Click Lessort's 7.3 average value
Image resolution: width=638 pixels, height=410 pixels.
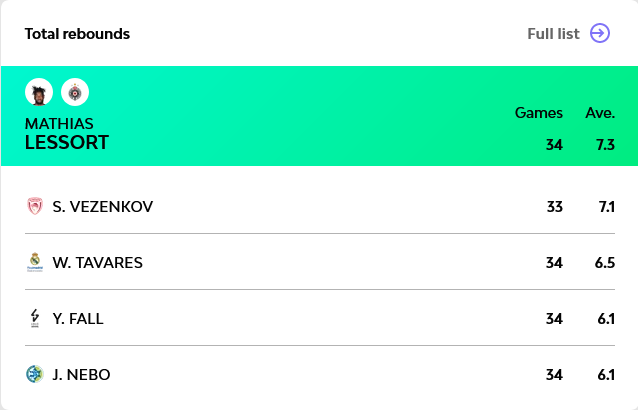(604, 145)
